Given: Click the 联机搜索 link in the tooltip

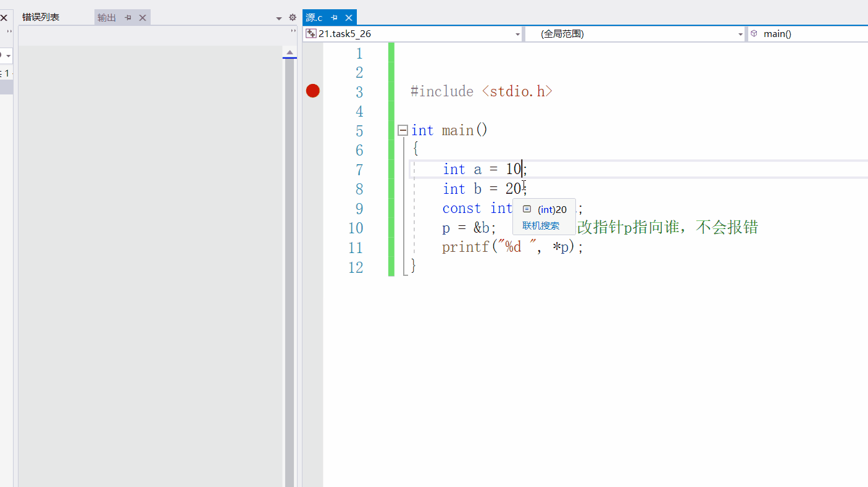Looking at the screenshot, I should (541, 225).
